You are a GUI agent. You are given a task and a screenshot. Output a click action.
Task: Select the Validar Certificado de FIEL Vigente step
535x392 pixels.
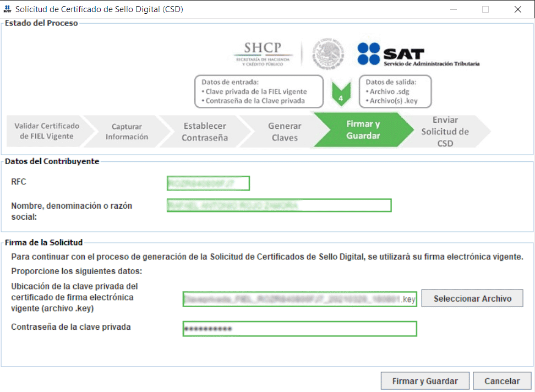coord(46,131)
